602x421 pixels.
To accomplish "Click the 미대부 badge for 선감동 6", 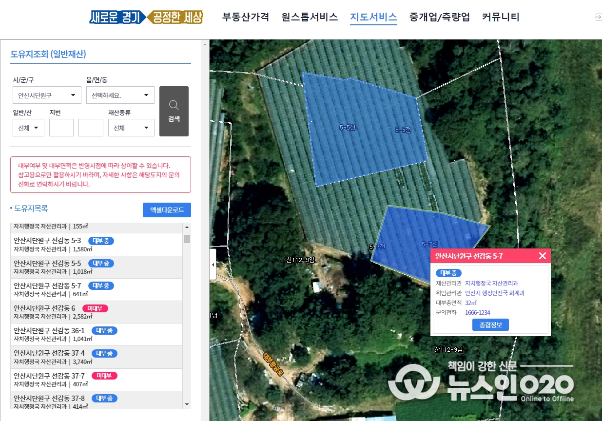I will point(95,308).
